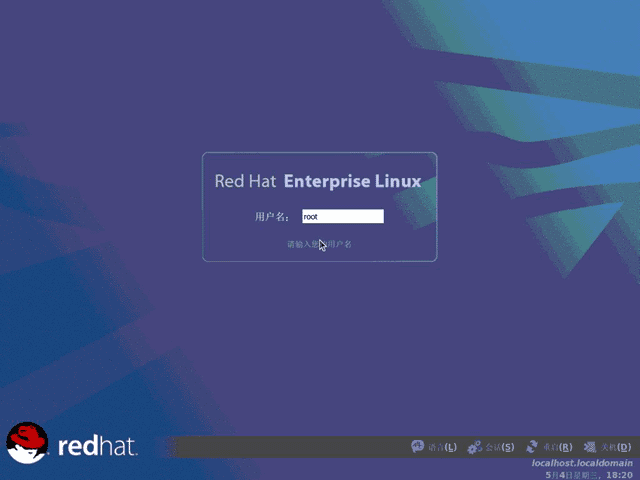This screenshot has width=640, height=480.
Task: Click the hint text 请输入您的用户名
Action: point(319,244)
